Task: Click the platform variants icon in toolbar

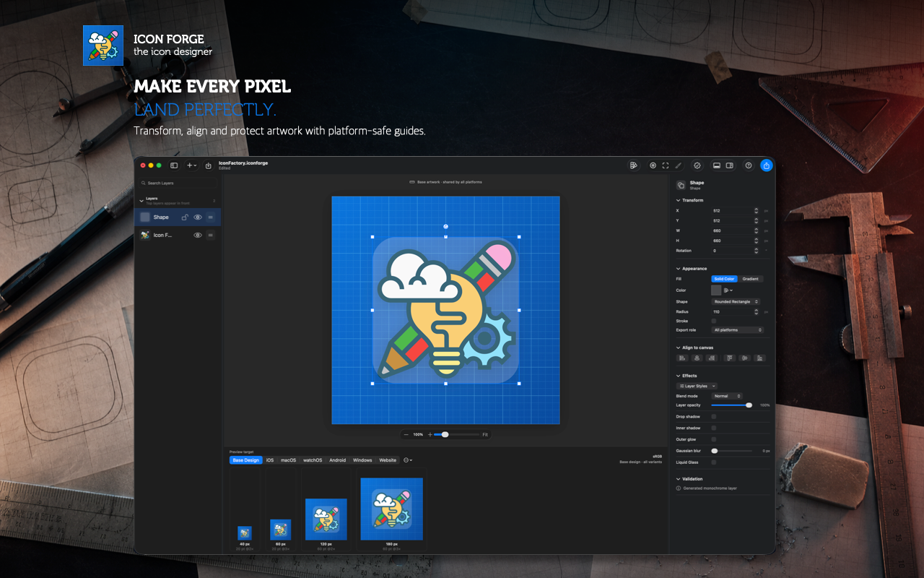Action: [x=633, y=165]
